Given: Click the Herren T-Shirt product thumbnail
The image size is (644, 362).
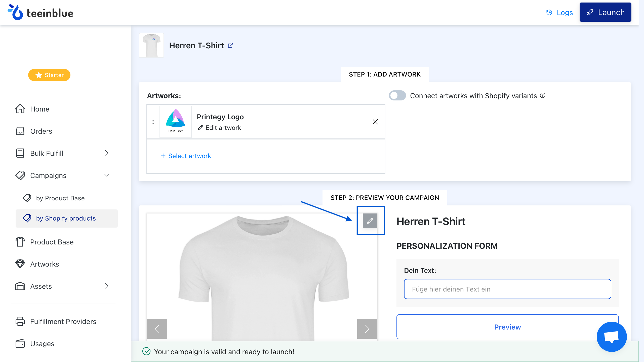Looking at the screenshot, I should click(151, 45).
